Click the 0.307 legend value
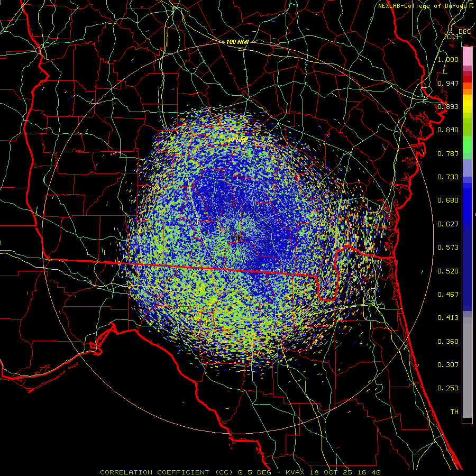This screenshot has width=476, height=476. [x=448, y=365]
